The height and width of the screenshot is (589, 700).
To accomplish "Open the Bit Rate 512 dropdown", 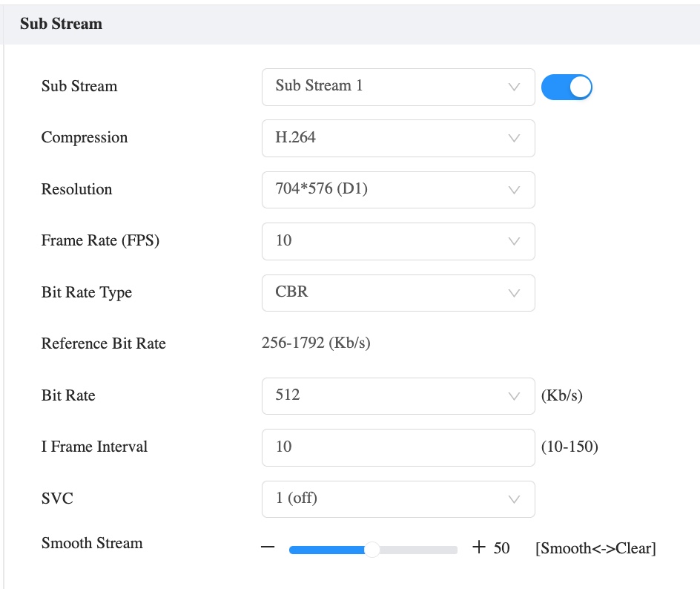I will coord(397,395).
